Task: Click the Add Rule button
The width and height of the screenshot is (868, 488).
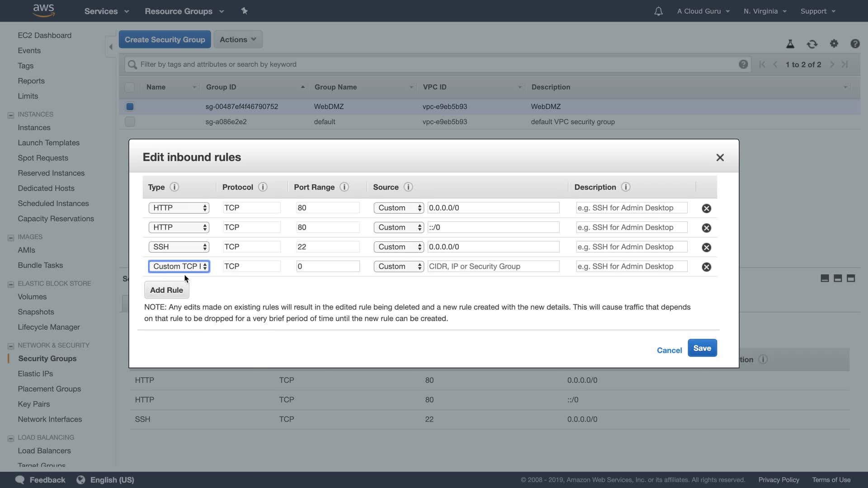Action: [166, 290]
